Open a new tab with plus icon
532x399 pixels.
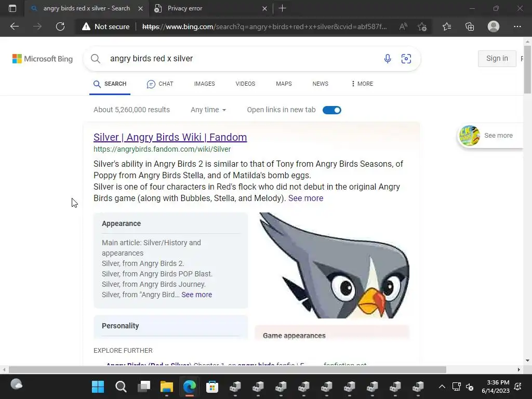pos(282,8)
